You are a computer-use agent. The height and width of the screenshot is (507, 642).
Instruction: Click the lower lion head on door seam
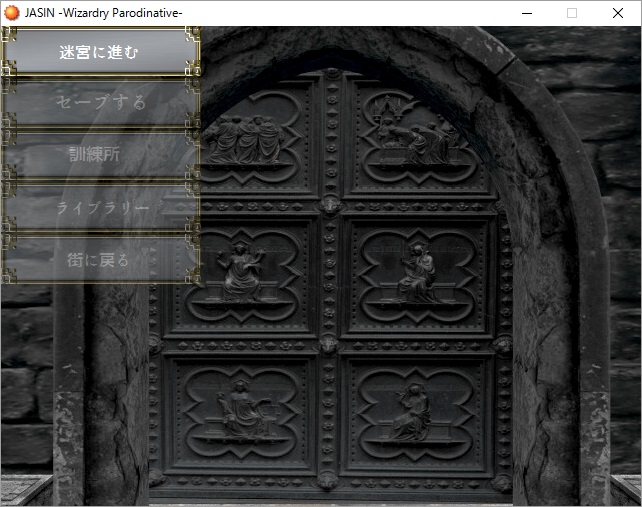coord(330,344)
